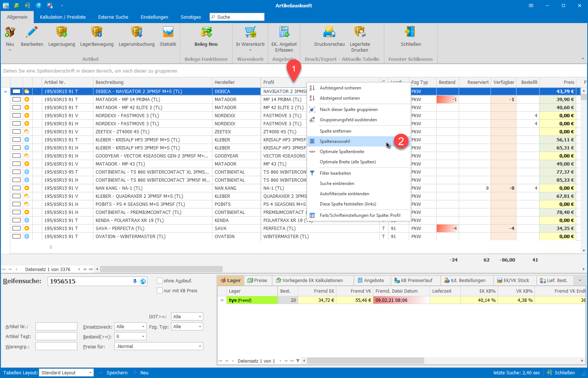Open the Tabellen Layout dropdown

pyautogui.click(x=90, y=373)
